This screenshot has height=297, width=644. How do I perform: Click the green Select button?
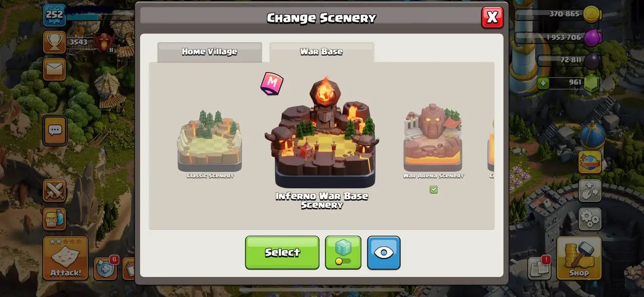tap(282, 253)
